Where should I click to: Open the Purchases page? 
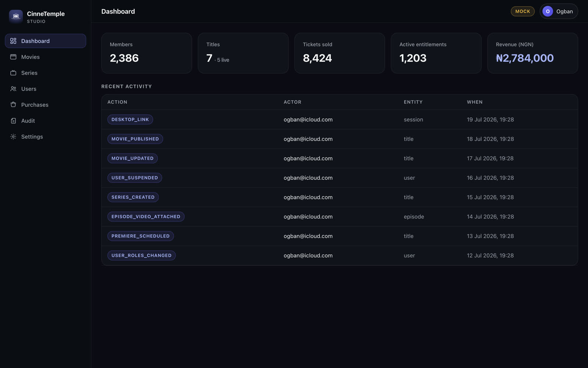[46, 105]
